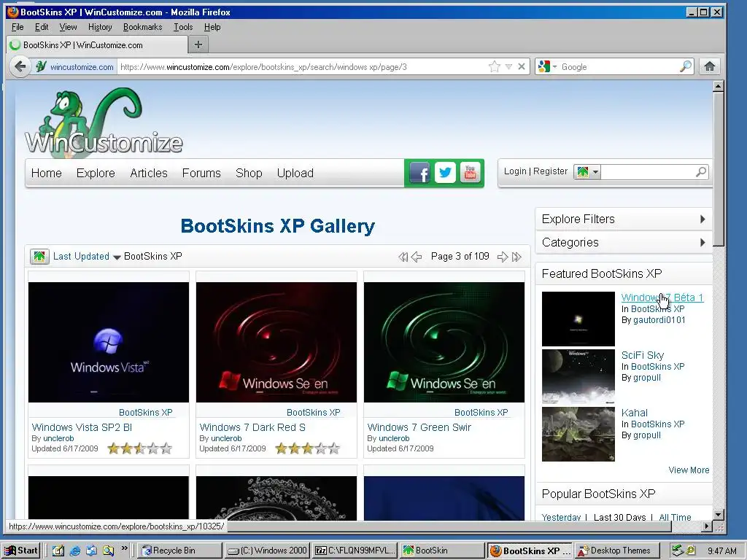Click the gallery home icon beside Last Updated
This screenshot has width=747, height=560.
point(39,257)
